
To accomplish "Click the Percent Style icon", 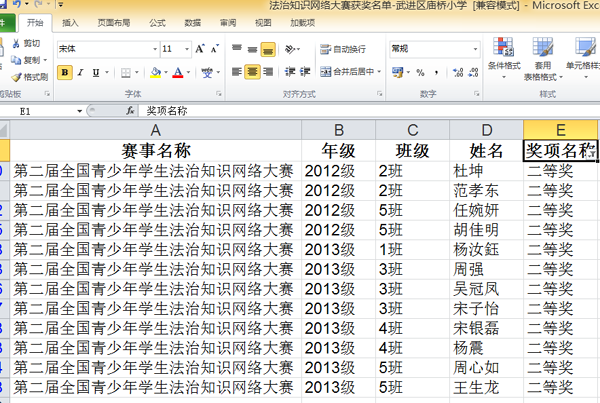I will [420, 72].
